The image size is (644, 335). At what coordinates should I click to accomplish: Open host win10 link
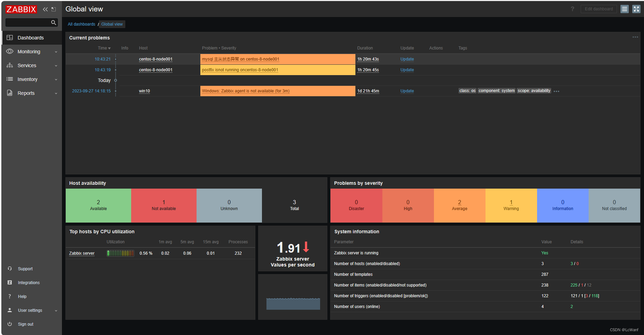144,91
